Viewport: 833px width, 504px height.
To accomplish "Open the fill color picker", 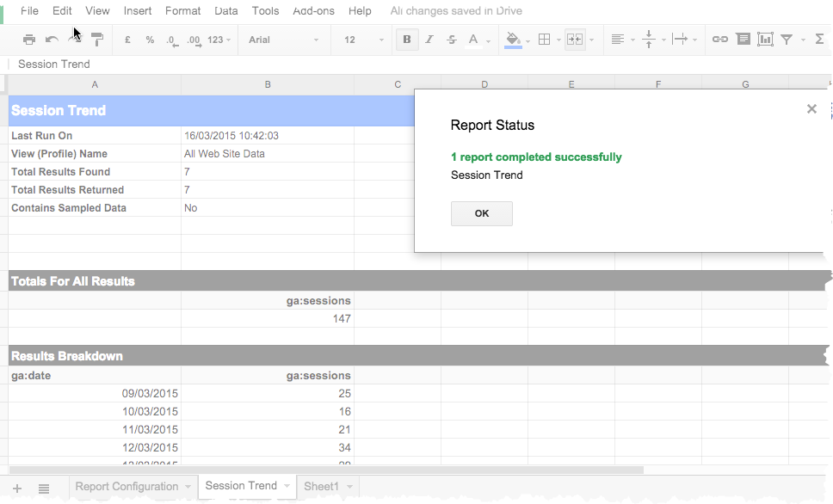I will (514, 40).
